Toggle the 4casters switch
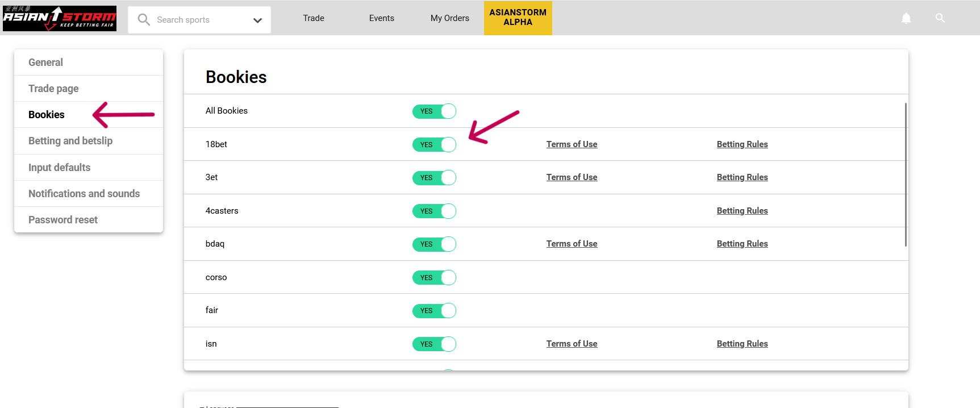Viewport: 980px width, 408px height. (x=435, y=211)
